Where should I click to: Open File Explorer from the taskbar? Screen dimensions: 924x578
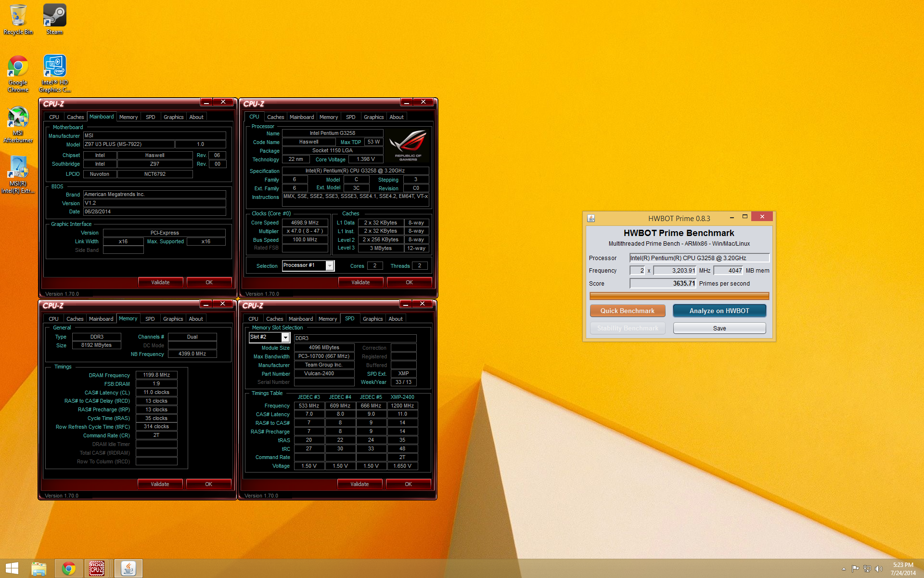click(x=39, y=568)
